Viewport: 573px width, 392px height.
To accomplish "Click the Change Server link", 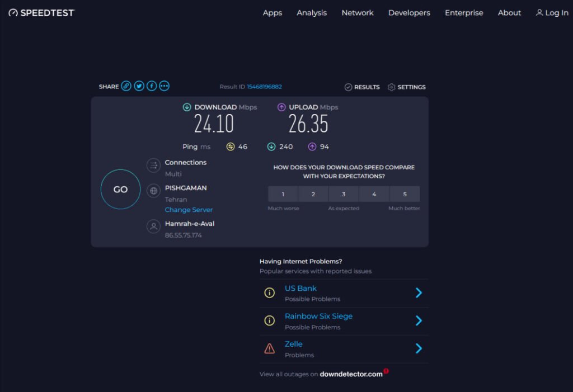I will 189,209.
